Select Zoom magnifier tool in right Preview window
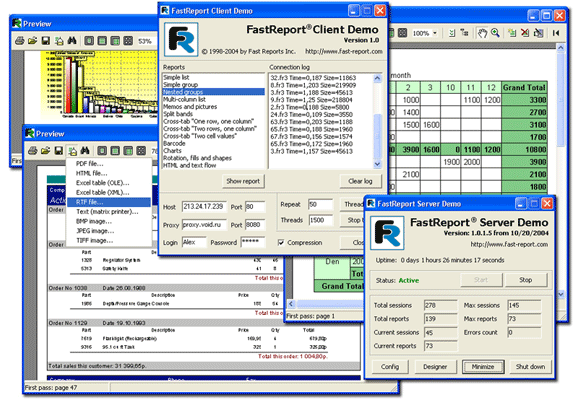Image resolution: width=578 pixels, height=400 pixels. [x=495, y=33]
